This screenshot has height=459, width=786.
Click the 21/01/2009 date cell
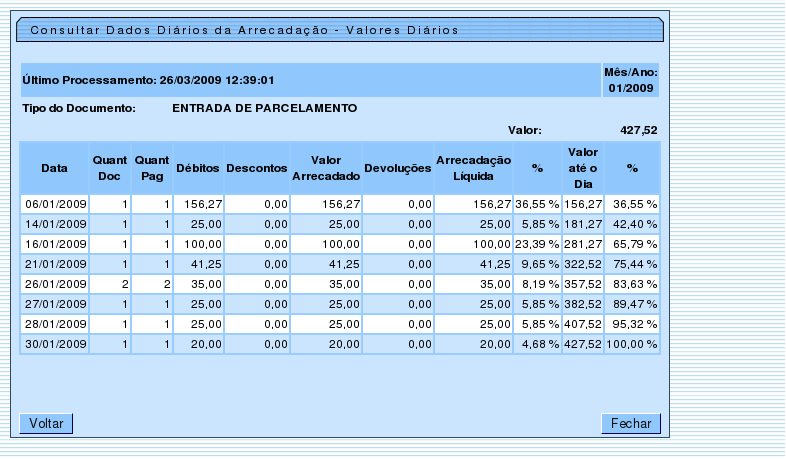55,263
